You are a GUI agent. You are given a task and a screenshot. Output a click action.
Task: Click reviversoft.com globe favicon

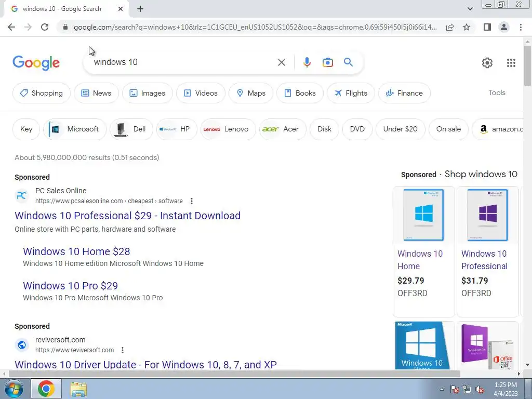22,345
